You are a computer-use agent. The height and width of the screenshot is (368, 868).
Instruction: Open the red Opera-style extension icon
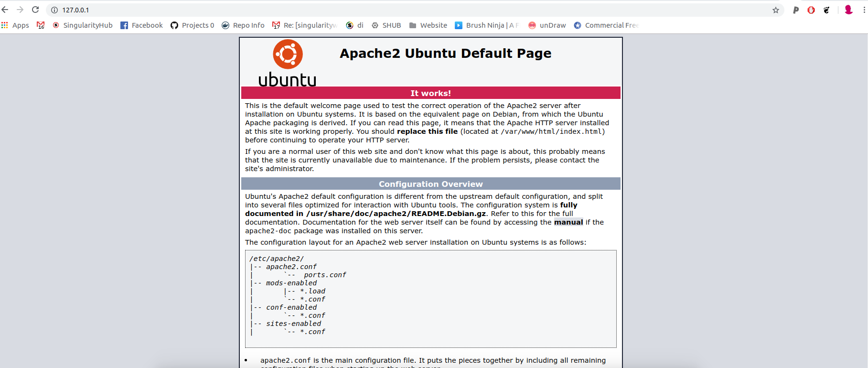pyautogui.click(x=811, y=10)
